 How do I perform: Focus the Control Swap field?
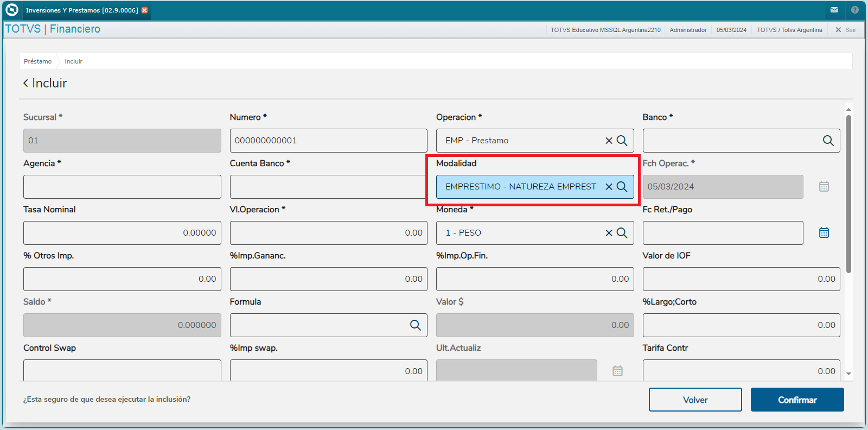[122, 370]
